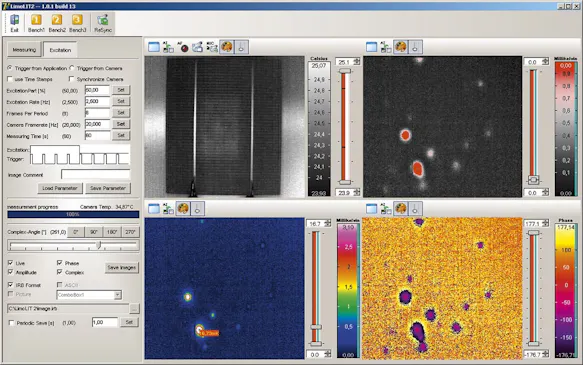Screen dimensions: 583x365
Task: Click autoscale icon above top-right amplitude image
Action: coord(386,47)
